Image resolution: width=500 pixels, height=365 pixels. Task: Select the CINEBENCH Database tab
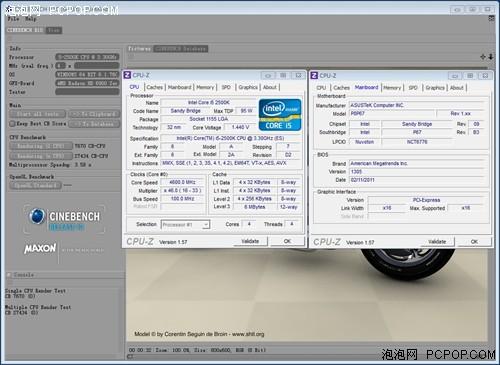[x=181, y=49]
